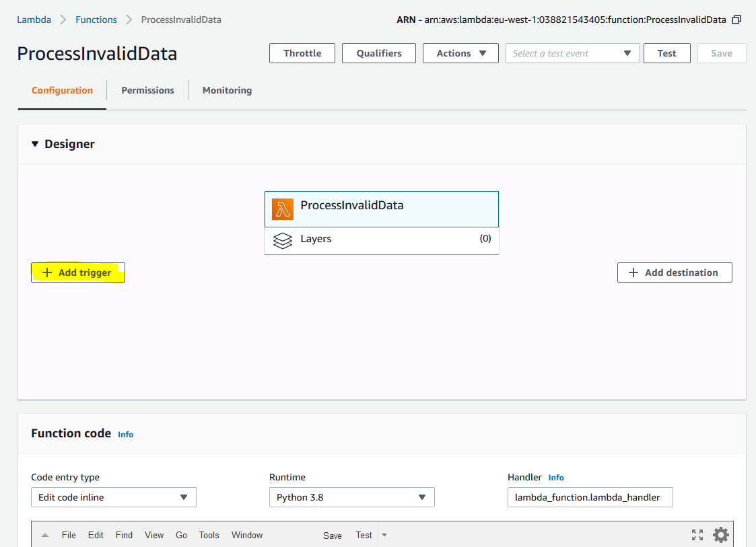
Task: Click the Layers stack icon
Action: 283,240
